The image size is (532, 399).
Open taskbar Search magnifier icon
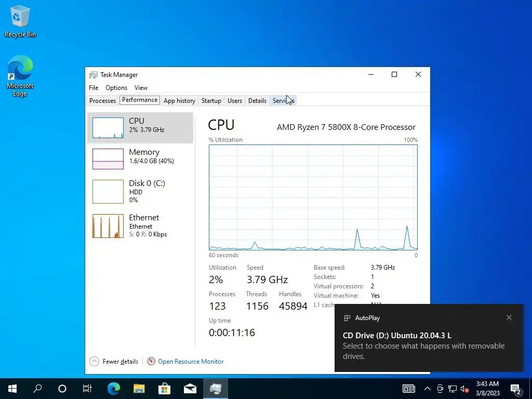coord(37,389)
